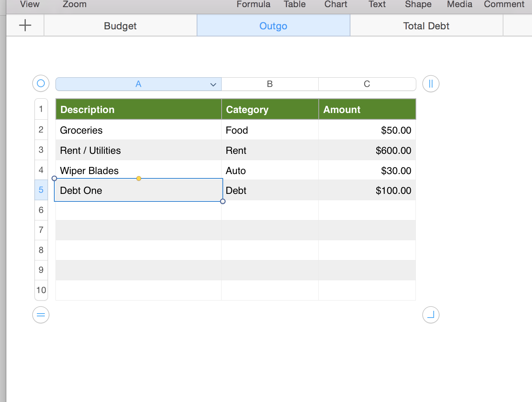Click the add rows handle
This screenshot has height=402, width=532.
pyautogui.click(x=41, y=315)
